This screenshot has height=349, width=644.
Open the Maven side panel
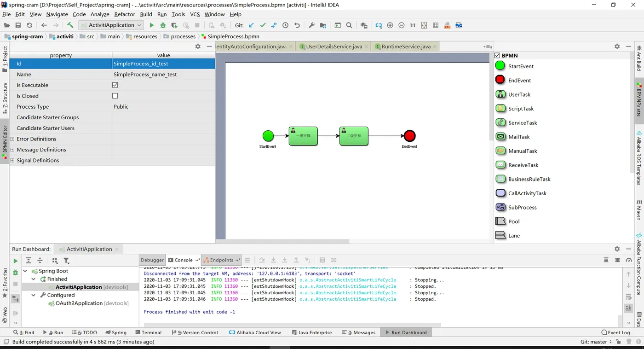coord(639,210)
